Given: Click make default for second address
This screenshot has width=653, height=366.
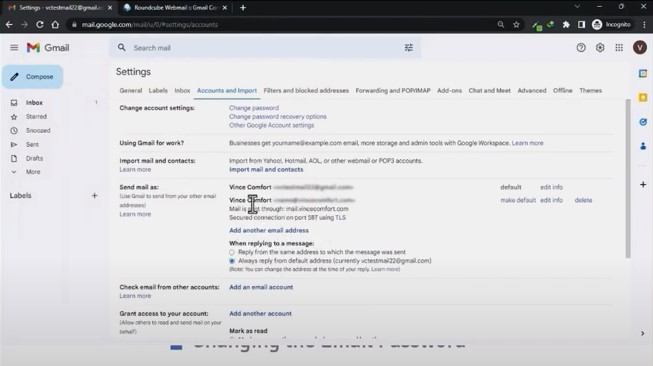Looking at the screenshot, I should pyautogui.click(x=518, y=200).
